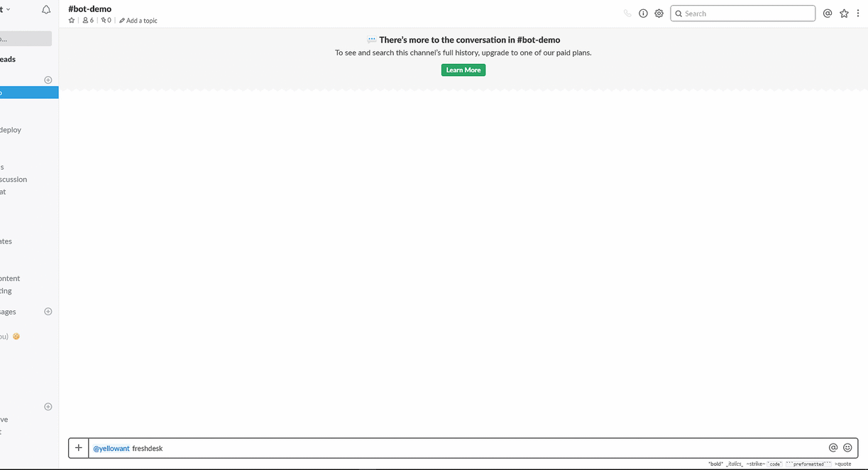Click the sidebar jump-to box
Image resolution: width=868 pixels, height=470 pixels.
pos(26,39)
